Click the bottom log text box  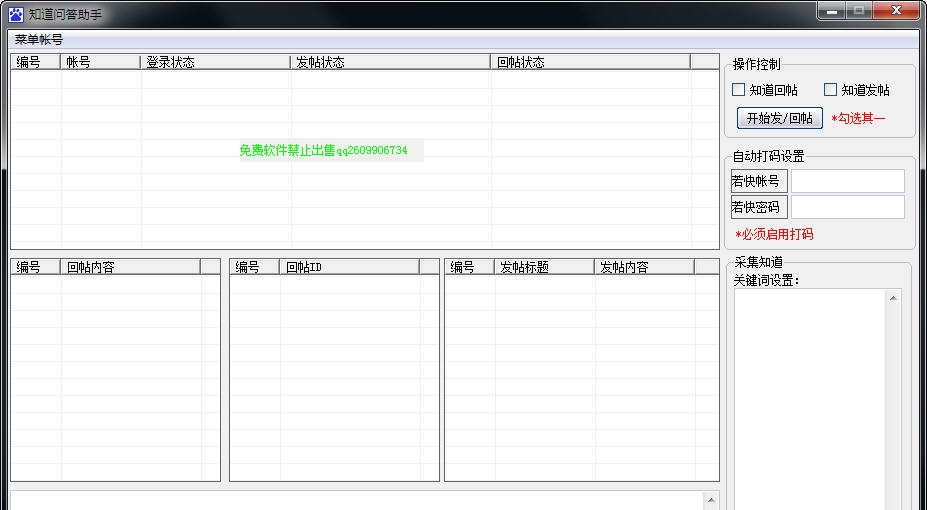coord(357,501)
